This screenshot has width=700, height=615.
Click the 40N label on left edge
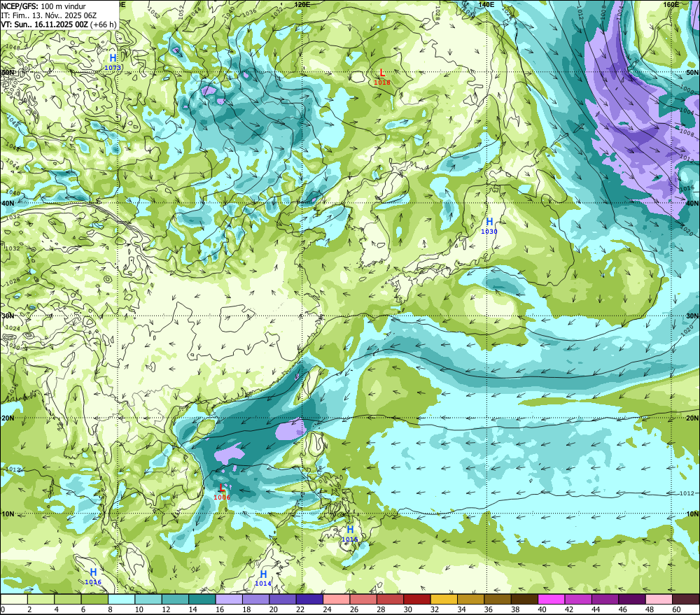tap(8, 203)
